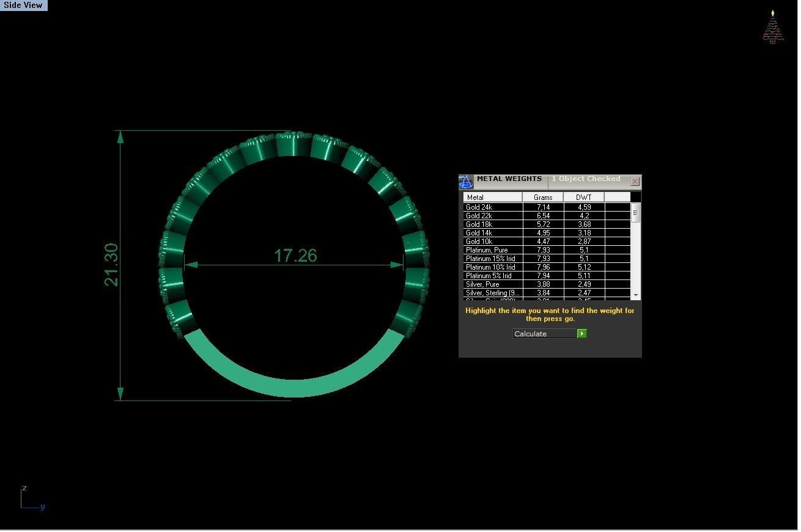801x532 pixels.
Task: Click the green go arrow beside Calculate
Action: (582, 333)
